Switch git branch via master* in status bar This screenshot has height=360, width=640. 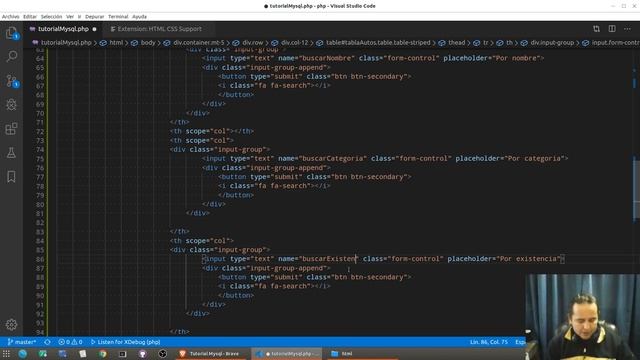[x=22, y=342]
